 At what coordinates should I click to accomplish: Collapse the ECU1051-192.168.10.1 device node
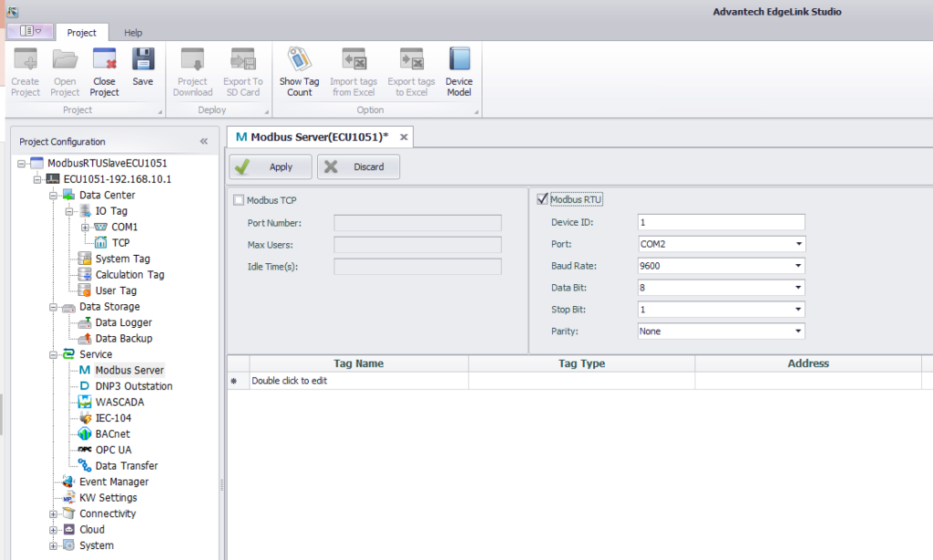pyautogui.click(x=37, y=179)
